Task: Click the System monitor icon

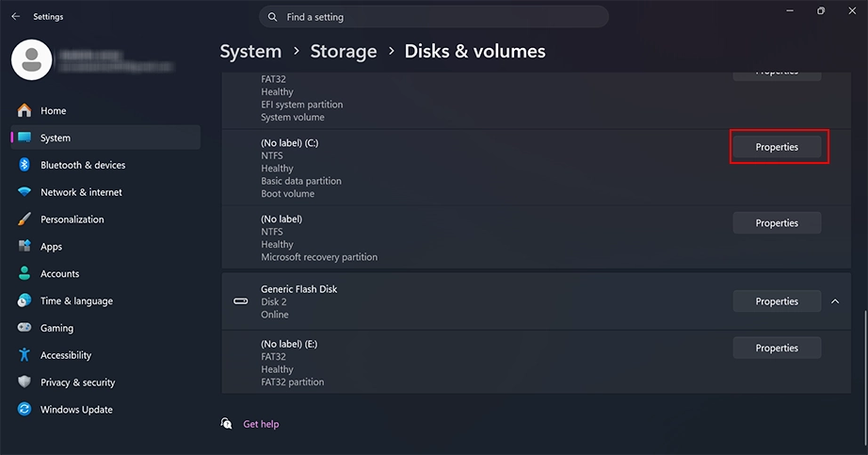Action: (24, 138)
